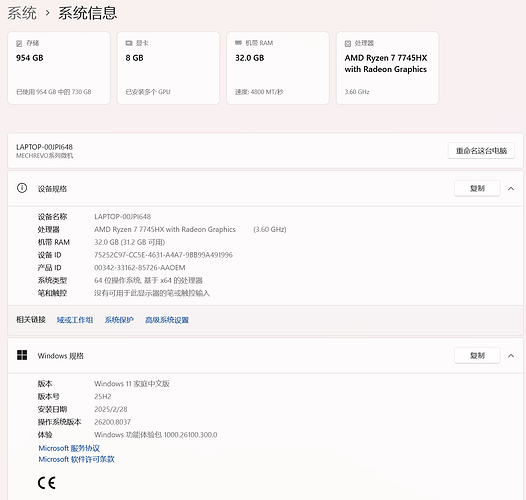Click MECHREVO 系列微机 model text
Viewport: 526px width, 500px height.
coord(45,155)
